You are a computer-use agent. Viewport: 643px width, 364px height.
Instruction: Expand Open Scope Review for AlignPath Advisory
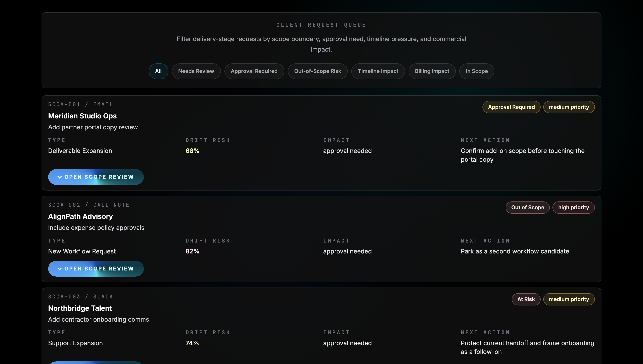tap(96, 269)
